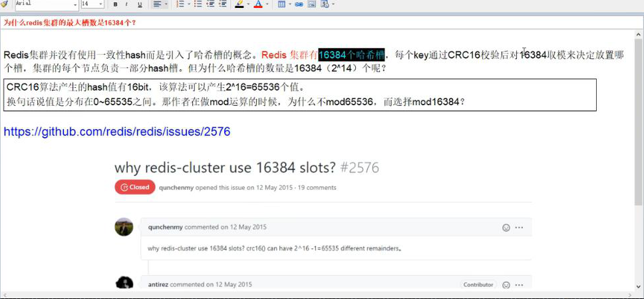This screenshot has width=644, height=299.
Task: Click the text alignment icon
Action: [156, 4]
